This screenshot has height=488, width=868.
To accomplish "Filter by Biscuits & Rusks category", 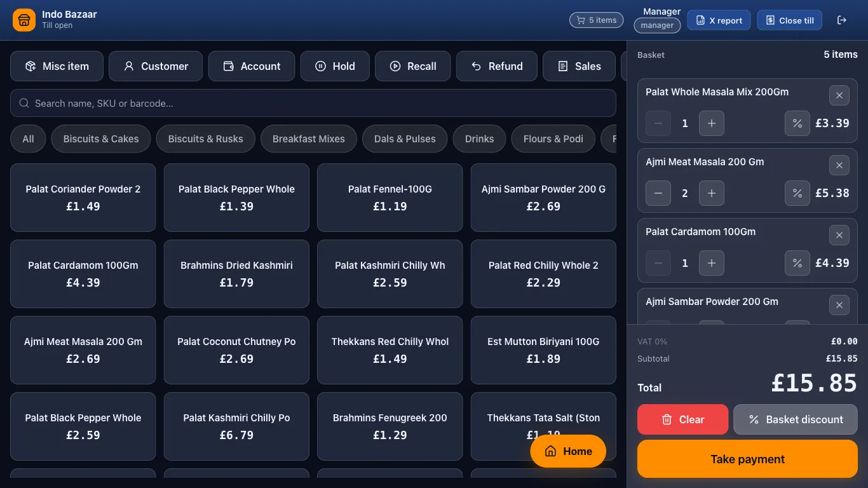I will click(x=206, y=139).
